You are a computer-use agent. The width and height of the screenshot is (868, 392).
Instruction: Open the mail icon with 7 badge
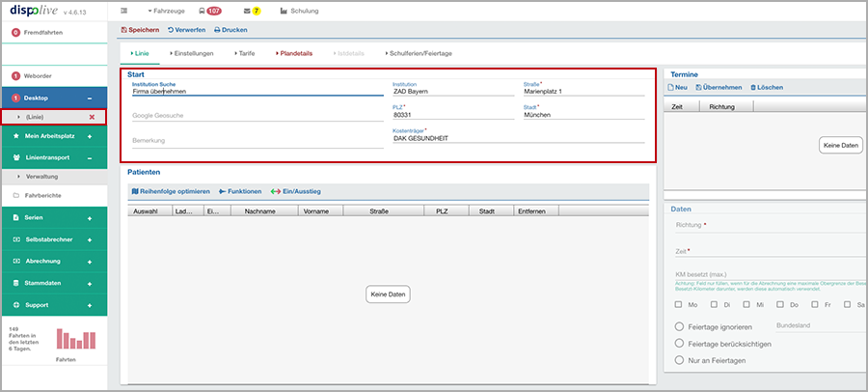click(x=252, y=11)
